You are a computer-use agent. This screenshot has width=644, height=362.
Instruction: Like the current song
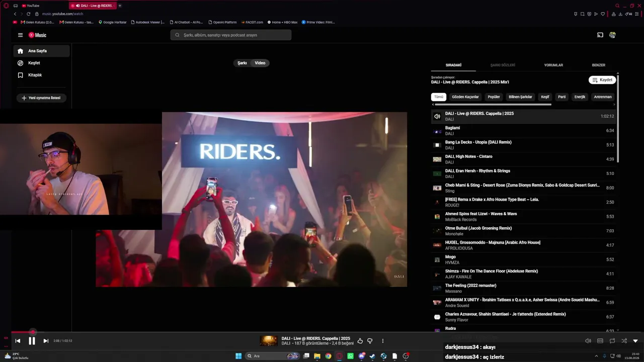coord(360,341)
